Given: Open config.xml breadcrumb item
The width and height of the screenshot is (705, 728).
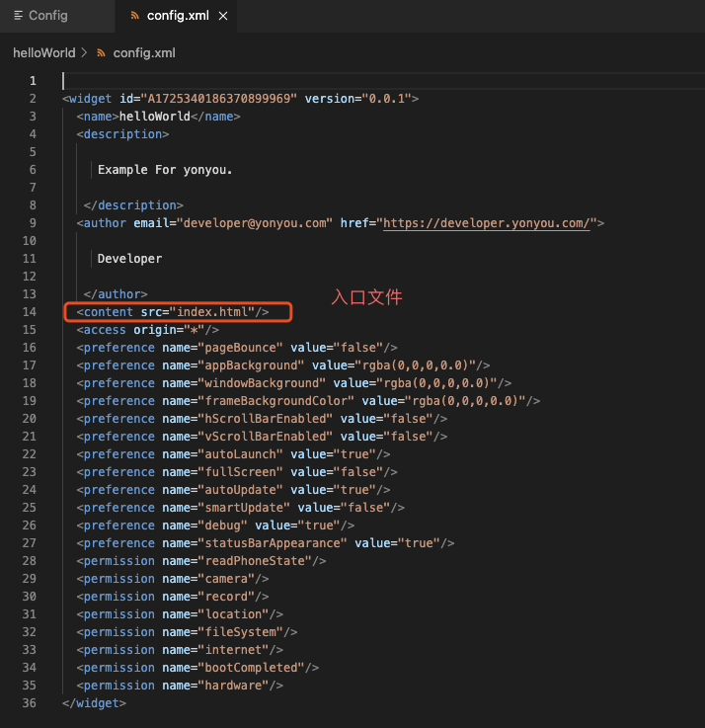Looking at the screenshot, I should pos(143,52).
